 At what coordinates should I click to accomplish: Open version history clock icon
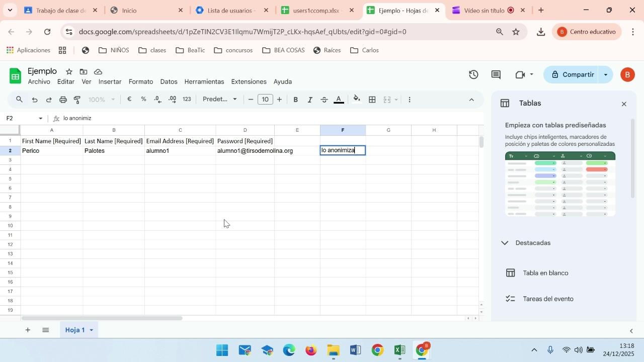point(473,75)
